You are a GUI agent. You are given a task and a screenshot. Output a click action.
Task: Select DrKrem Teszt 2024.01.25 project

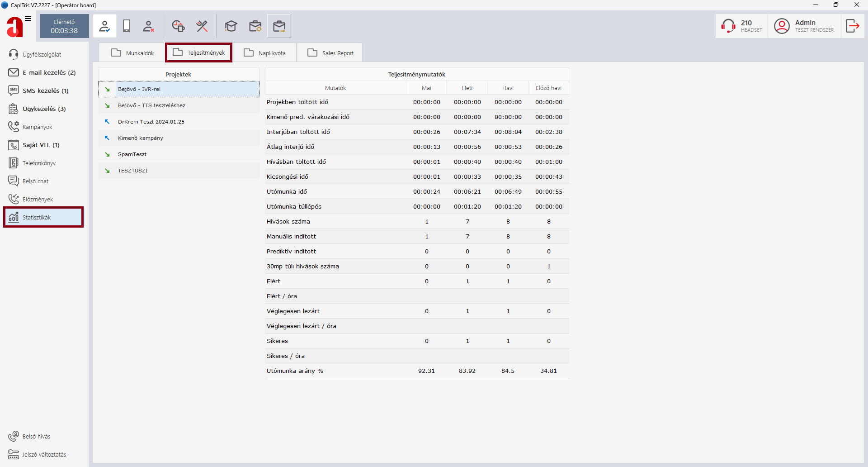[151, 122]
